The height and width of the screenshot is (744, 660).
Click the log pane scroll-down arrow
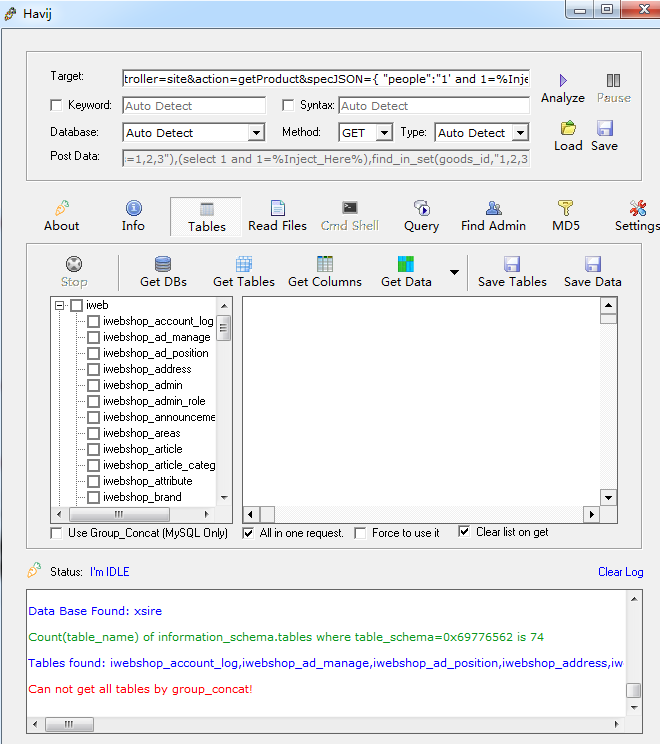[634, 707]
